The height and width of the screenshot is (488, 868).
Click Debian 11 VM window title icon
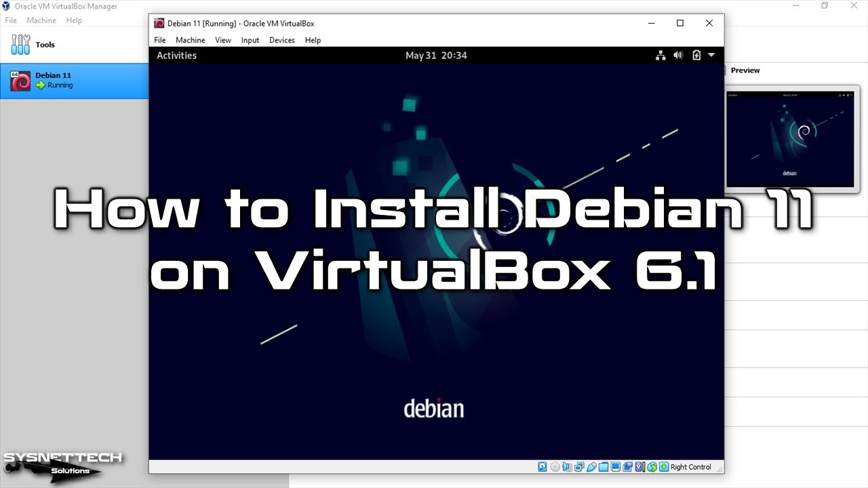pos(159,23)
